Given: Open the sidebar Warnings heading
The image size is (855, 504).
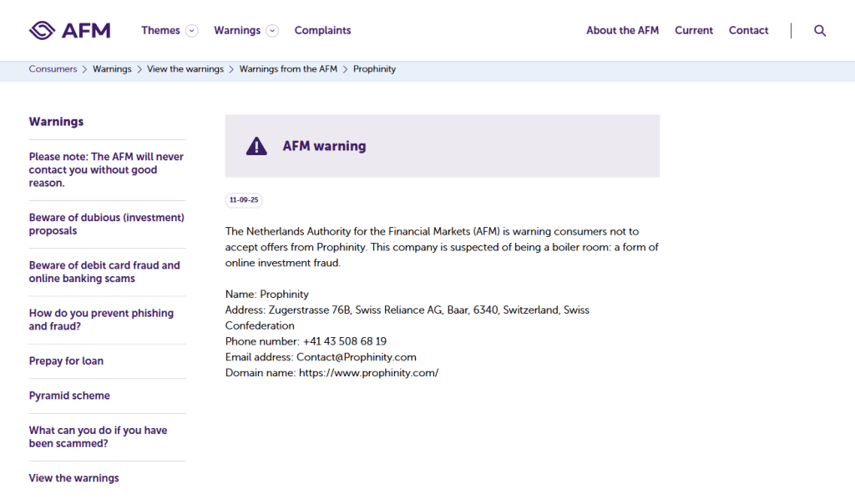Looking at the screenshot, I should tap(56, 122).
